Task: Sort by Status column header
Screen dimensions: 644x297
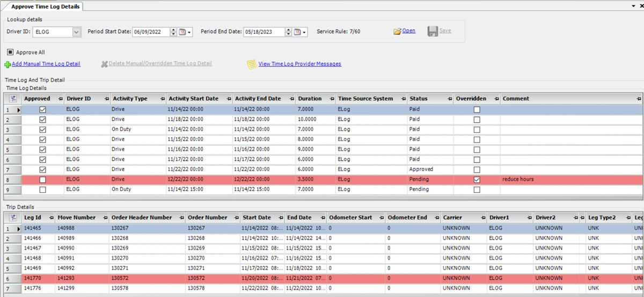Action: tap(419, 99)
